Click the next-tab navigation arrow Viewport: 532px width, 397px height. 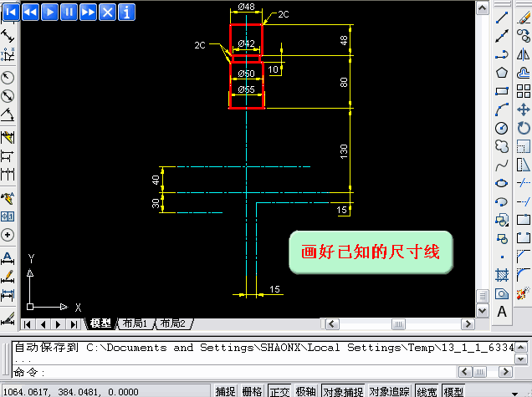pos(58,324)
